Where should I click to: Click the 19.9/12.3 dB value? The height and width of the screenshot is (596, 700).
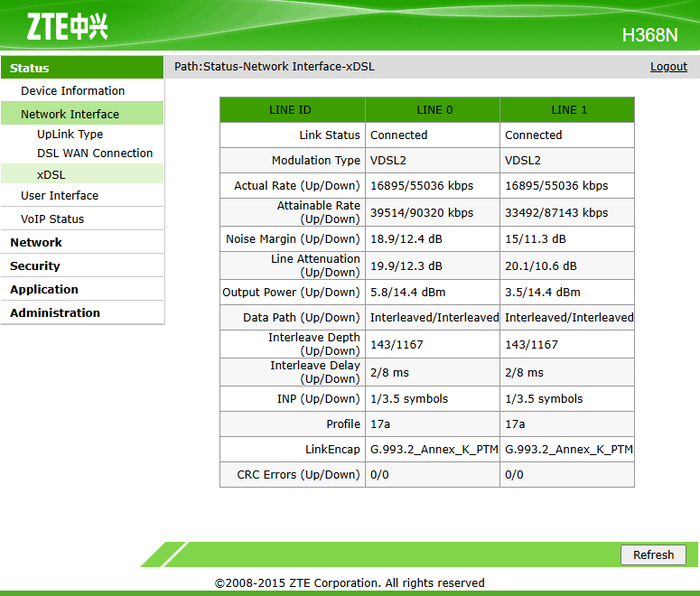[x=406, y=266]
